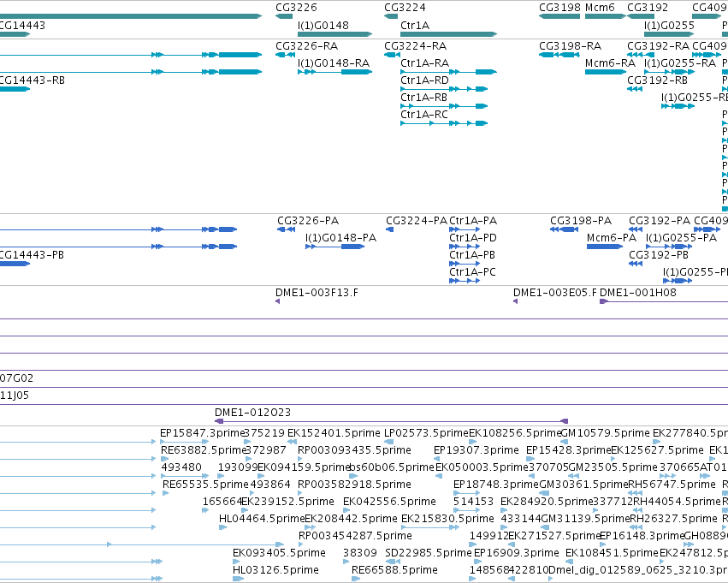This screenshot has width=728, height=583.
Task: Click protein l(1)G0148-PA label
Action: point(340,237)
